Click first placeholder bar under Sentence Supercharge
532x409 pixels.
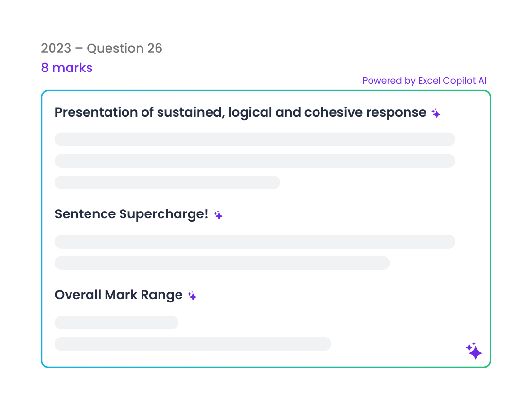(x=255, y=242)
